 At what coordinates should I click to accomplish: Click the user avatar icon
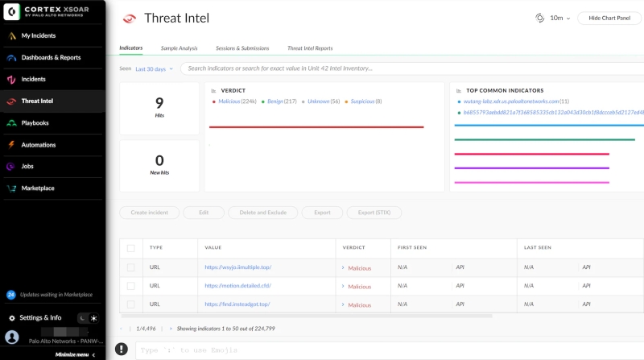(12, 337)
